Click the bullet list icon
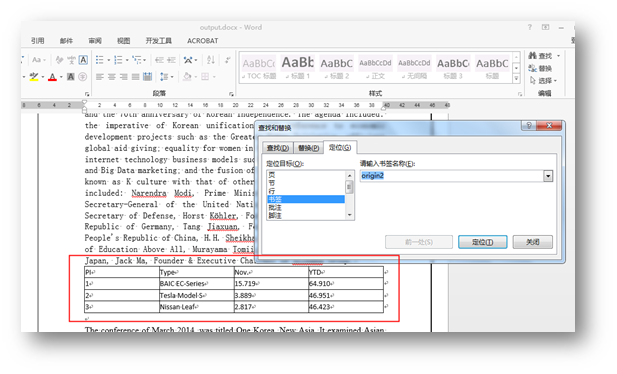Viewport: 617px width, 374px height. (x=100, y=60)
